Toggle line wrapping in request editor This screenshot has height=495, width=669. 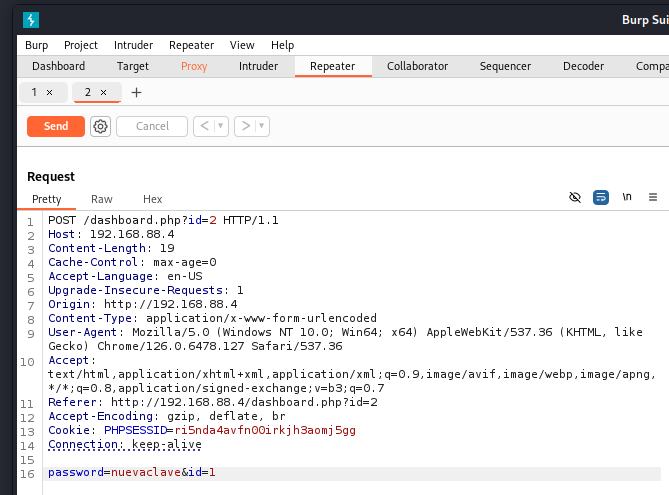601,198
